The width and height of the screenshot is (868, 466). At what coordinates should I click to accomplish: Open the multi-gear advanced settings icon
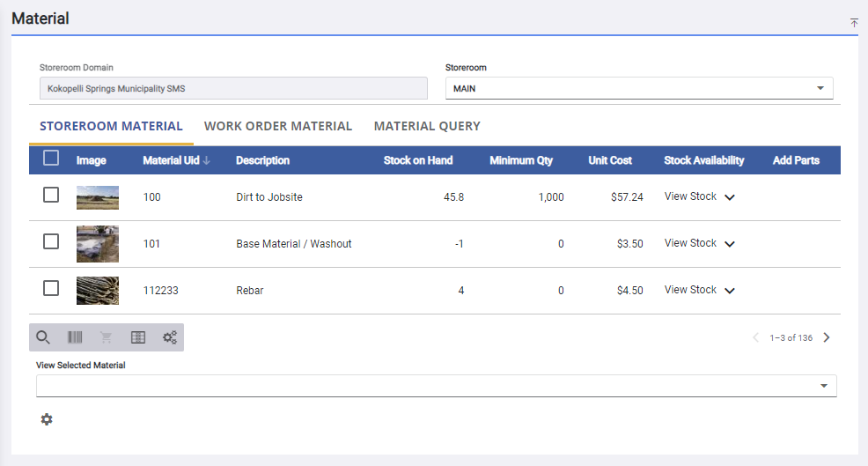click(x=170, y=337)
